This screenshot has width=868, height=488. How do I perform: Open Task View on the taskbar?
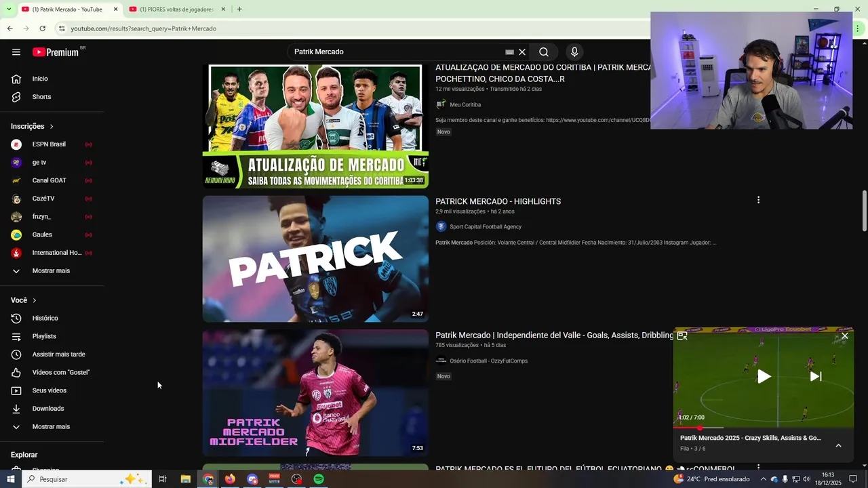163,479
